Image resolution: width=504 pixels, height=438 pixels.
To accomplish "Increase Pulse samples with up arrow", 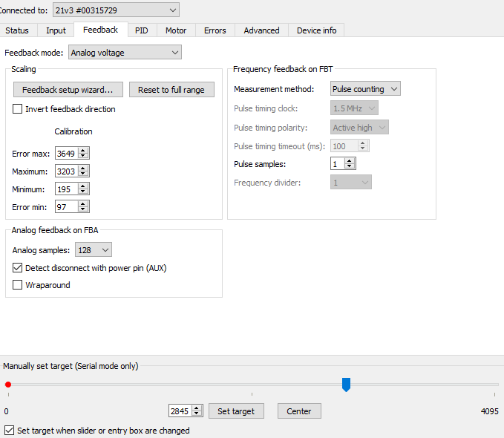I will point(350,160).
